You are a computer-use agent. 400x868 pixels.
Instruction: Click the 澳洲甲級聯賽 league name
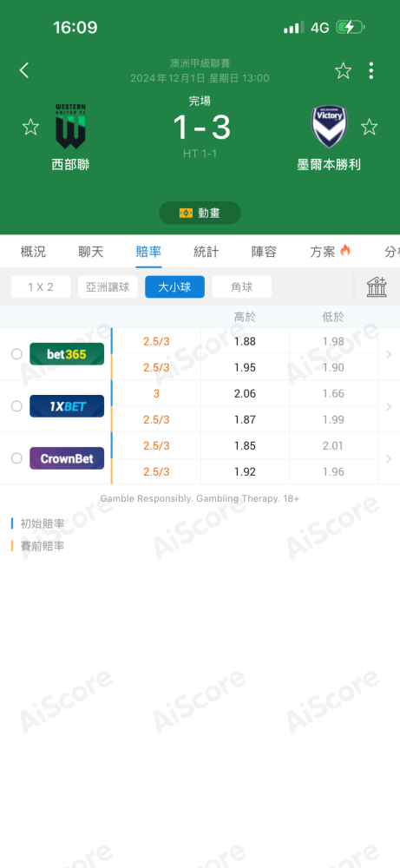tap(200, 63)
